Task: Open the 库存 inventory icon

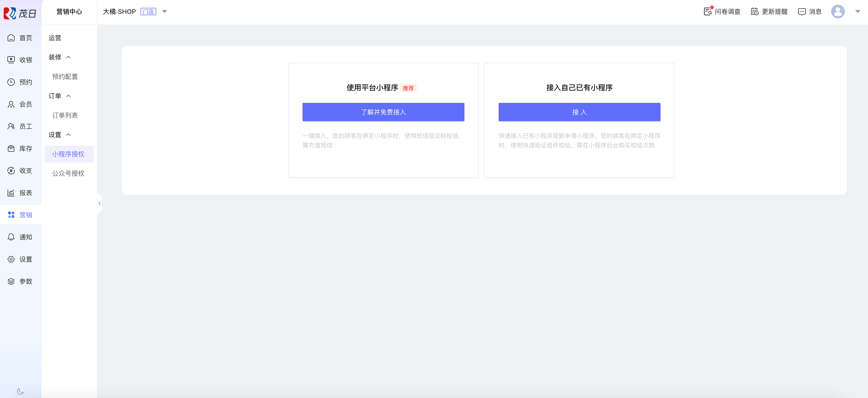Action: tap(11, 149)
